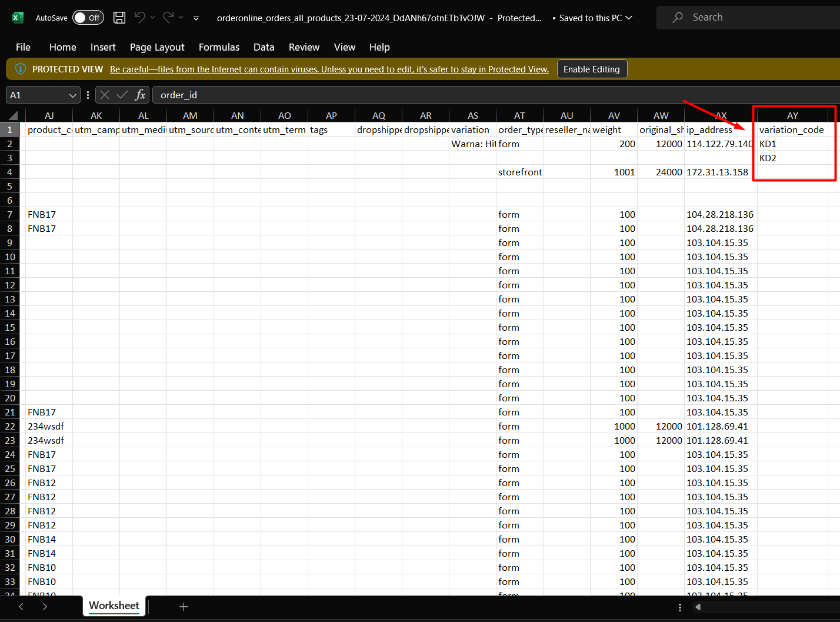The height and width of the screenshot is (622, 840).
Task: Select row 7 header
Action: [x=10, y=214]
